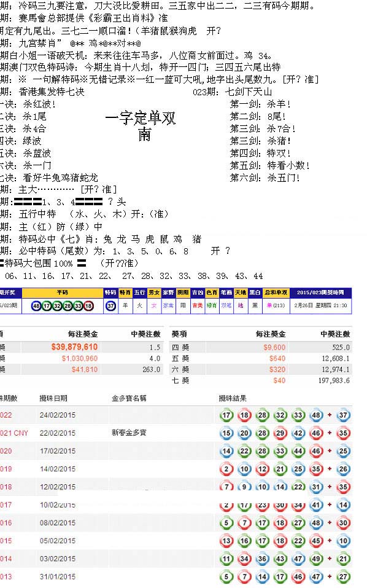Click the 攪珠日期 column heading
The height and width of the screenshot is (588, 367).
click(x=53, y=398)
